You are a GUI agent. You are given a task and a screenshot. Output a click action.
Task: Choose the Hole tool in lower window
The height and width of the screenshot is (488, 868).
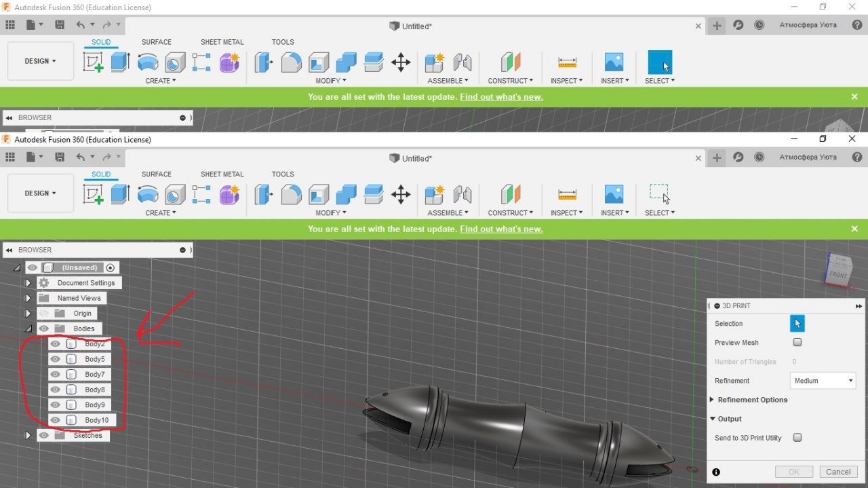click(x=175, y=195)
